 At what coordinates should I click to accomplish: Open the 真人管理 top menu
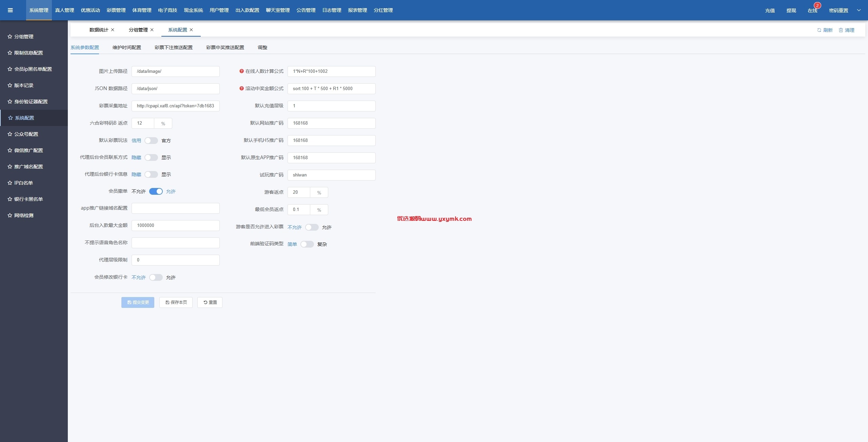pyautogui.click(x=64, y=10)
